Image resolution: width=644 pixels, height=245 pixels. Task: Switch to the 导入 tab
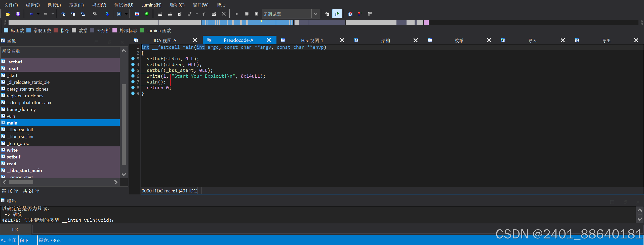(533, 40)
